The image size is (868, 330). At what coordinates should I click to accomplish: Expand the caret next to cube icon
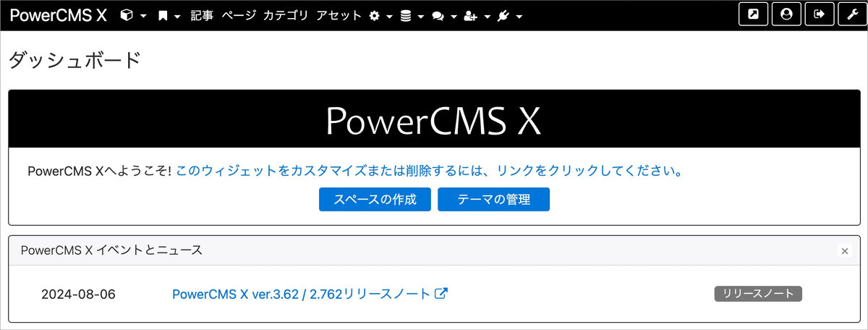click(143, 16)
